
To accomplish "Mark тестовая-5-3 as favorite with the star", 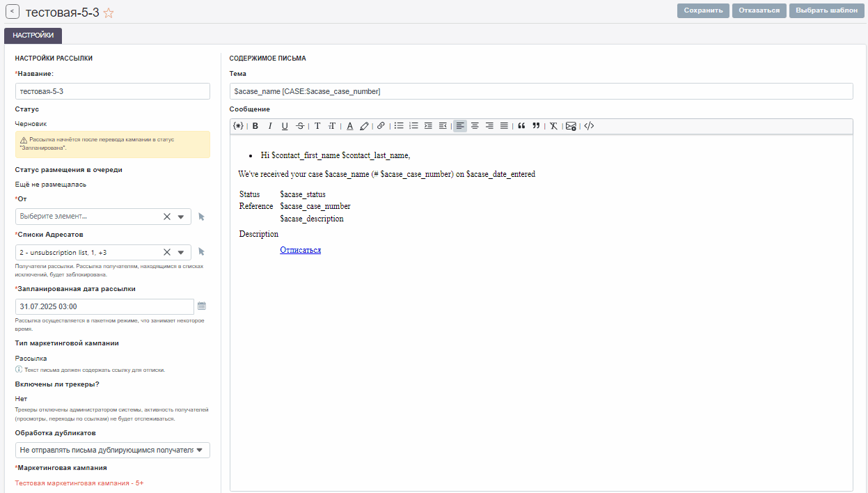I will pos(109,13).
